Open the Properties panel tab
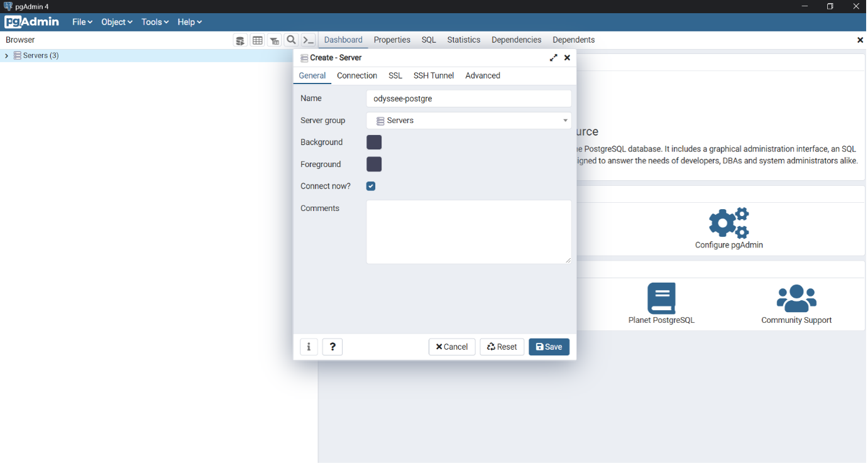Screen dimensions: 868x466 point(392,40)
